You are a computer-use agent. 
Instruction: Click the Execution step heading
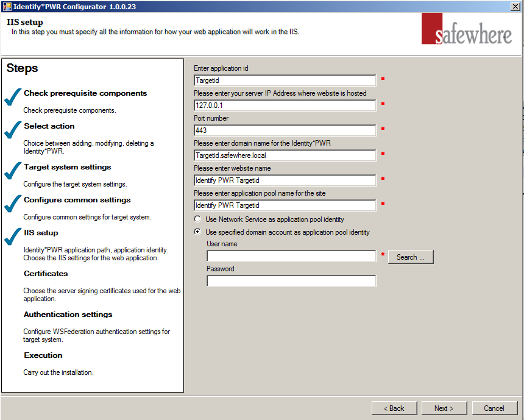(43, 355)
